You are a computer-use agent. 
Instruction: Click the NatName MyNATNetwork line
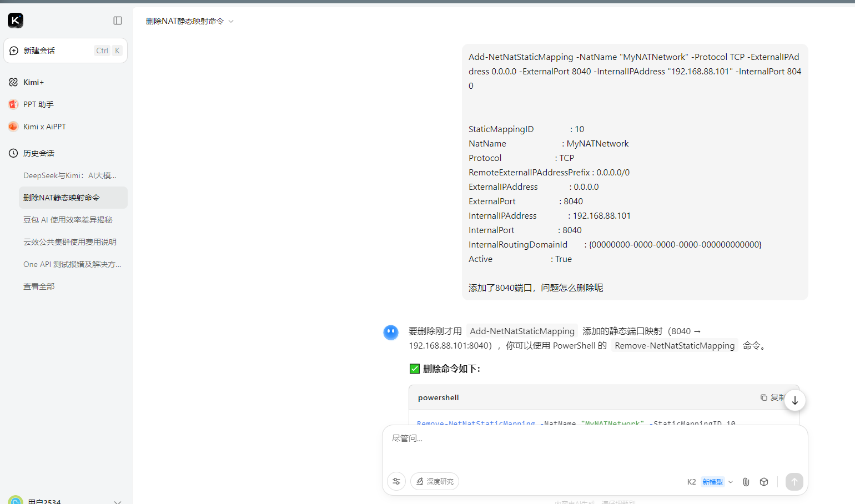click(x=549, y=143)
